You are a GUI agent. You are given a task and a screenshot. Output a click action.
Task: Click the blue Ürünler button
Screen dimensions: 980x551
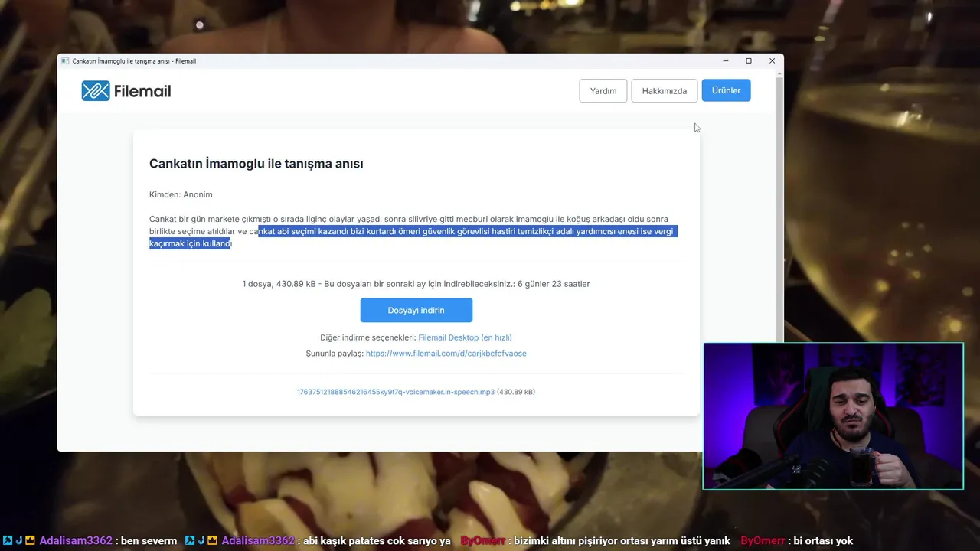[726, 90]
